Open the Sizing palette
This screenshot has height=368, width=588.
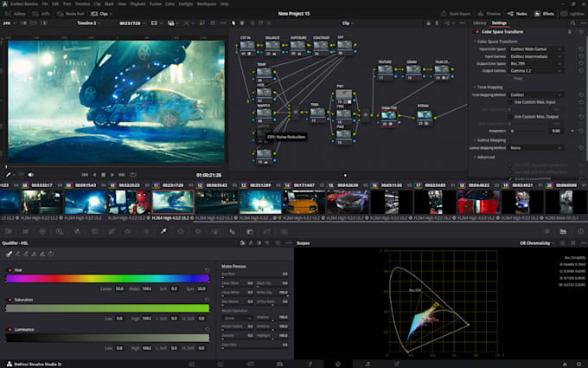pos(266,231)
